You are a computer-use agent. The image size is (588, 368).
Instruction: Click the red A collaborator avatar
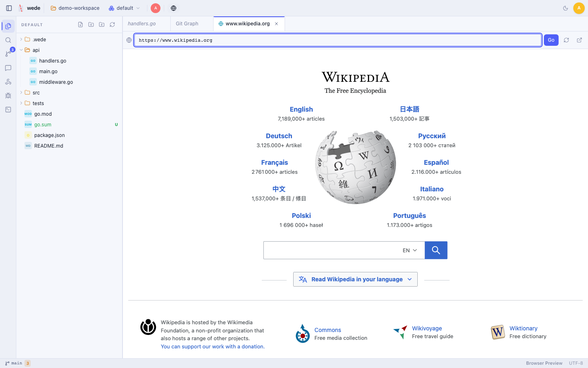156,8
